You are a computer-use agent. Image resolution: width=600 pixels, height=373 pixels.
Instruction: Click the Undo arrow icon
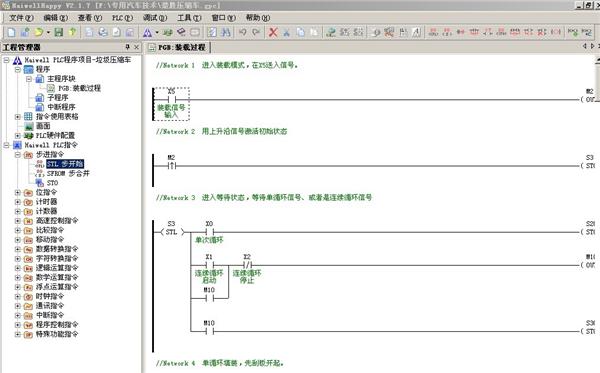pyautogui.click(x=243, y=33)
